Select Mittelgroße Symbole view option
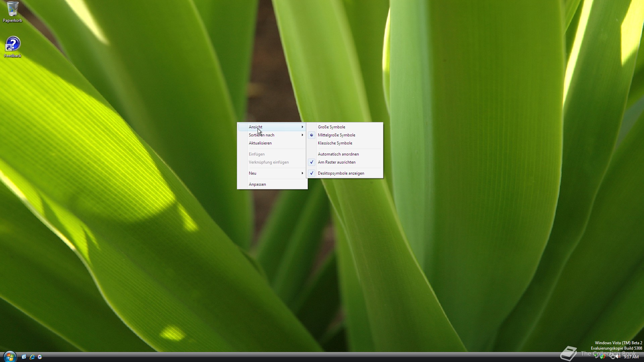This screenshot has width=644, height=362. point(345,135)
